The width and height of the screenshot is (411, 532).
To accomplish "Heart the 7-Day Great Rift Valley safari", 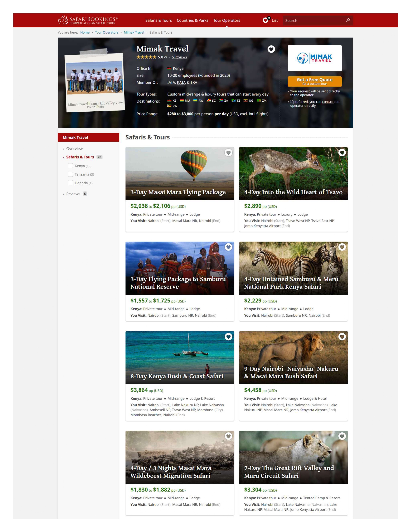I will pyautogui.click(x=342, y=436).
